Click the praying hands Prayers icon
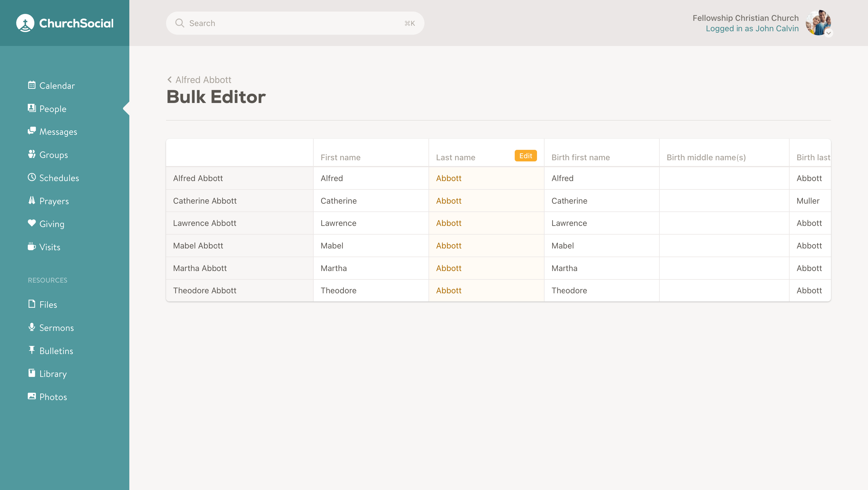This screenshot has width=868, height=490. tap(32, 200)
